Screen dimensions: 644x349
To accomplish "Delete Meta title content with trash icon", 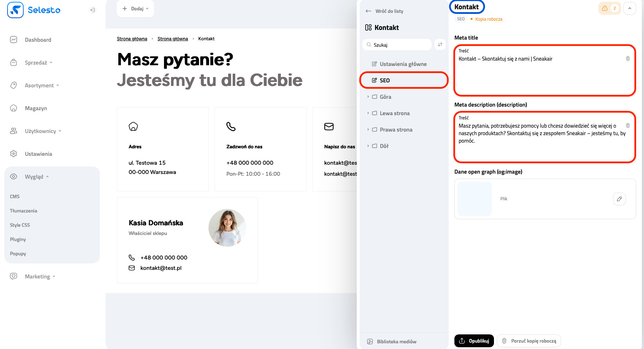I will click(628, 58).
